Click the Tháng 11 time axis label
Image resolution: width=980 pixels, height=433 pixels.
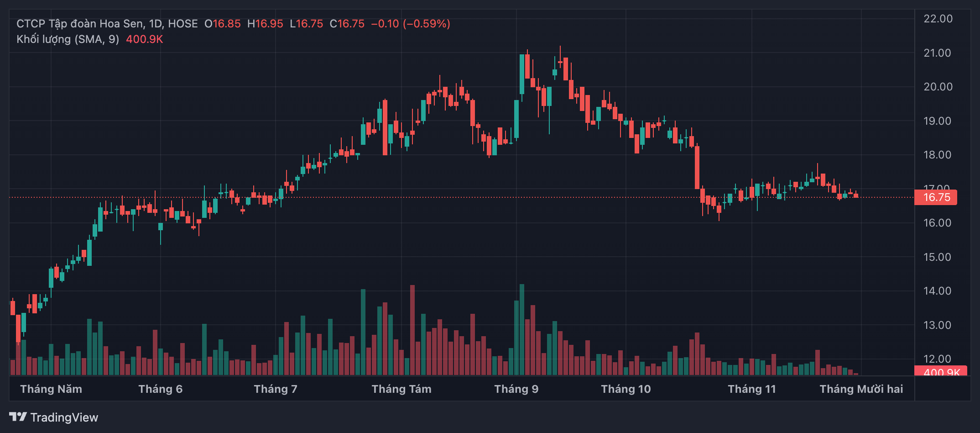point(751,389)
